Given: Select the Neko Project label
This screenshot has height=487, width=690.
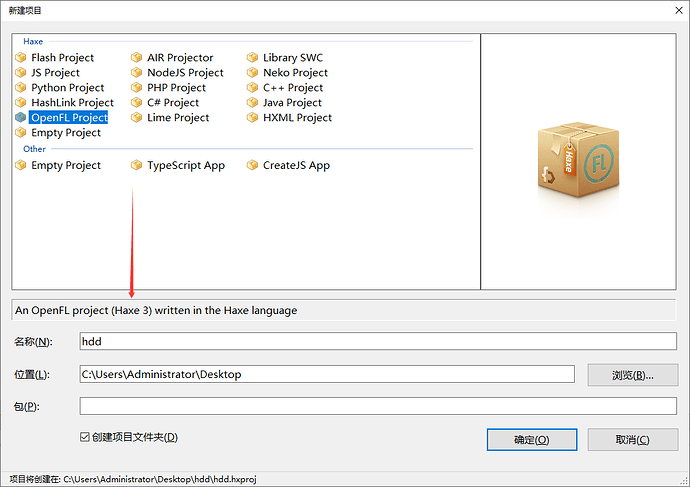Looking at the screenshot, I should click(295, 73).
